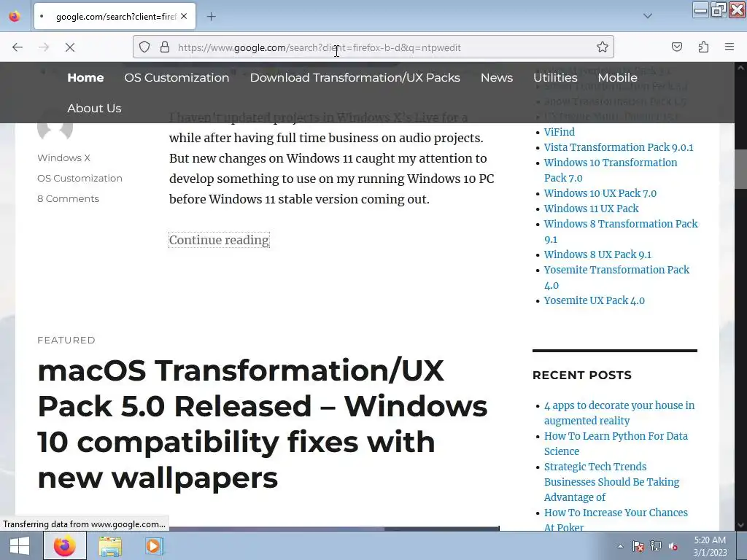Close the google.com search tab
Viewport: 747px width, 560px height.
(x=184, y=16)
